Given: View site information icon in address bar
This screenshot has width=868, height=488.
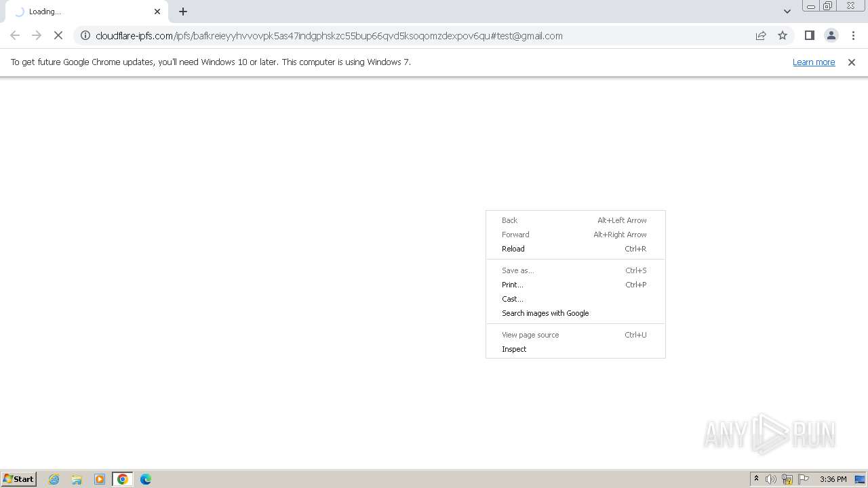Looking at the screenshot, I should click(x=85, y=35).
